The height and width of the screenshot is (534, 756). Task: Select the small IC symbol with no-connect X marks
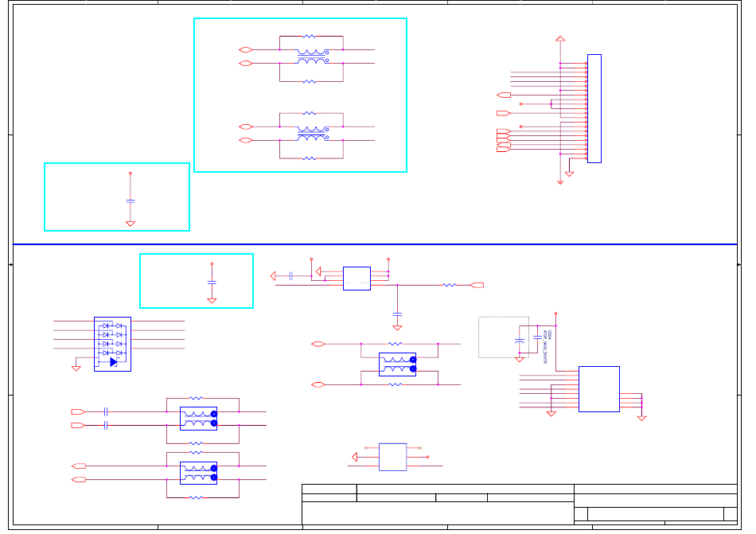tap(392, 457)
